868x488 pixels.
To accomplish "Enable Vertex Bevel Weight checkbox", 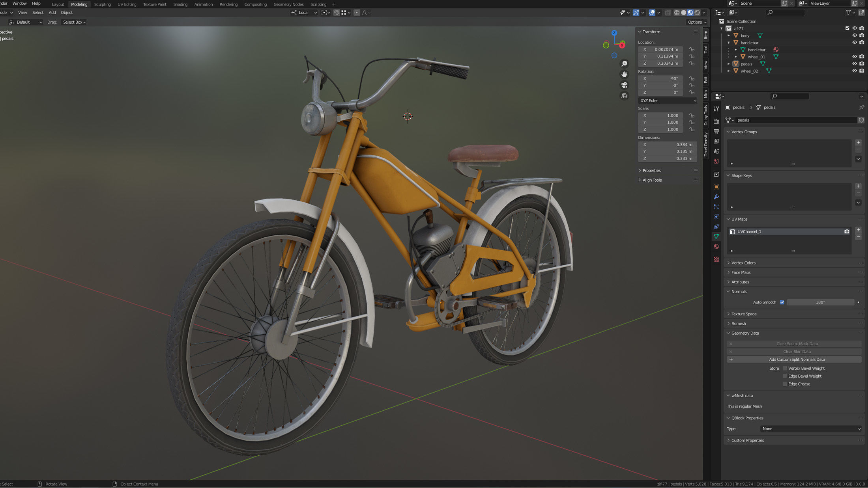I will click(x=785, y=369).
